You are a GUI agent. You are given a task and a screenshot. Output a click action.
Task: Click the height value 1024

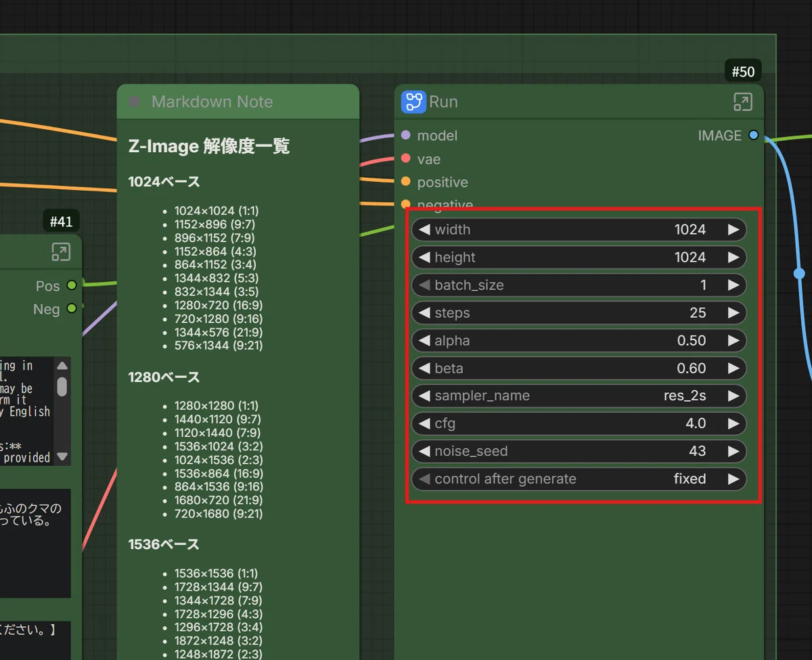coord(690,257)
